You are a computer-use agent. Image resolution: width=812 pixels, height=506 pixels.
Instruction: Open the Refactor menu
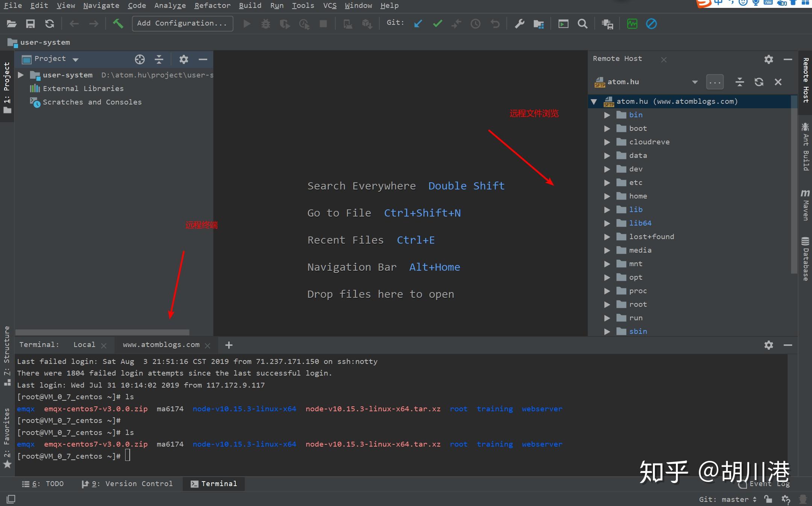pos(212,6)
